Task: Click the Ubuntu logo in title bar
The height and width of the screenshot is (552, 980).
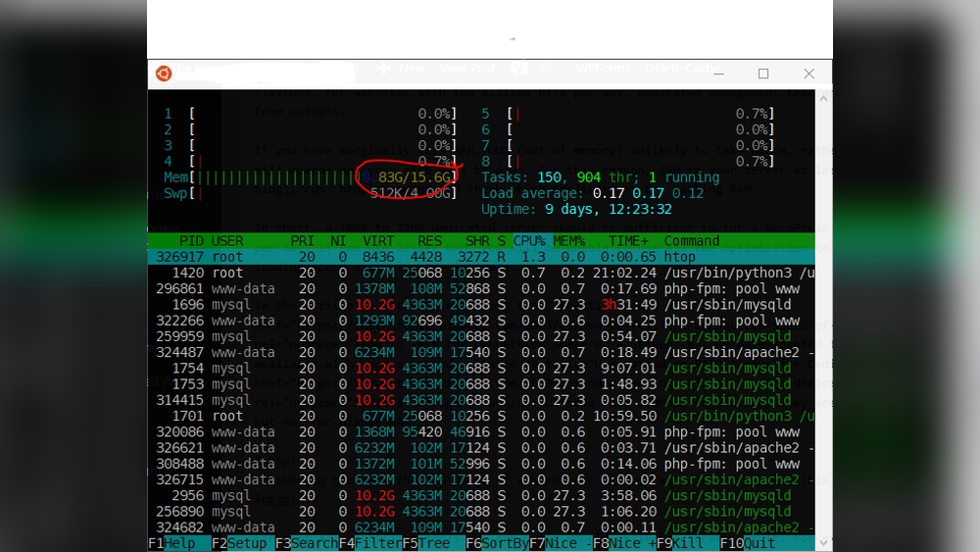Action: click(x=164, y=74)
